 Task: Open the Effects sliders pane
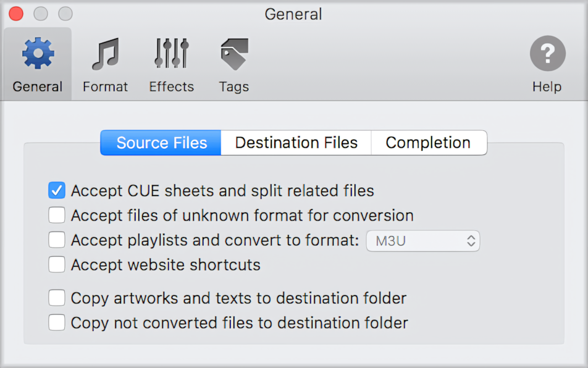point(171,53)
